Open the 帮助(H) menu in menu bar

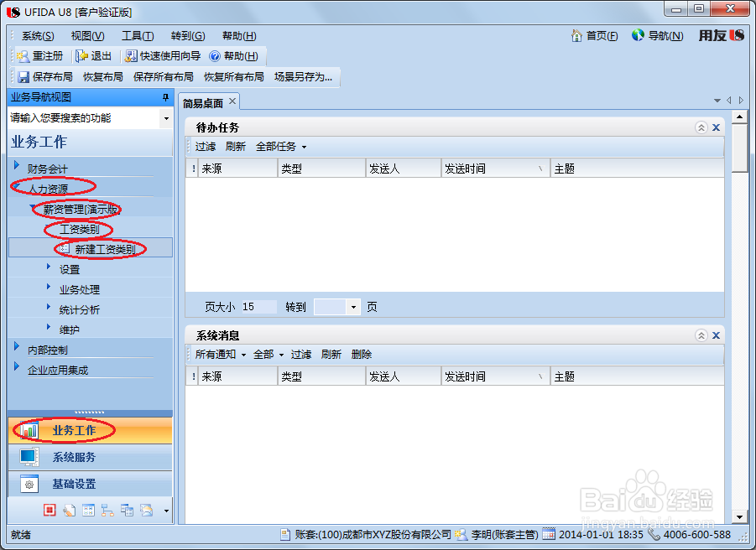(x=239, y=36)
